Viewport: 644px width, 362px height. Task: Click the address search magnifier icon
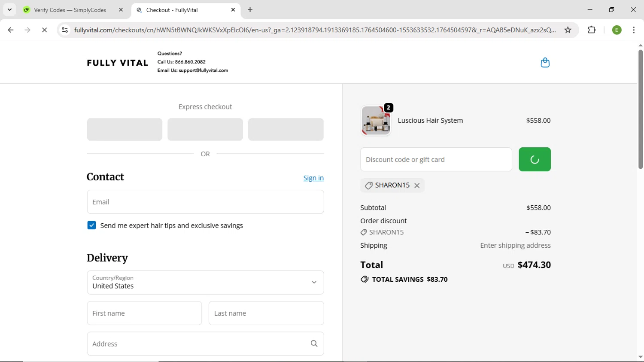point(314,344)
